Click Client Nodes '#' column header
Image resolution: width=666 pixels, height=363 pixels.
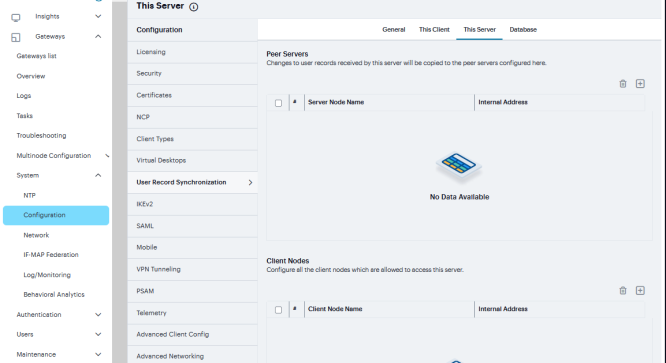pyautogui.click(x=295, y=309)
